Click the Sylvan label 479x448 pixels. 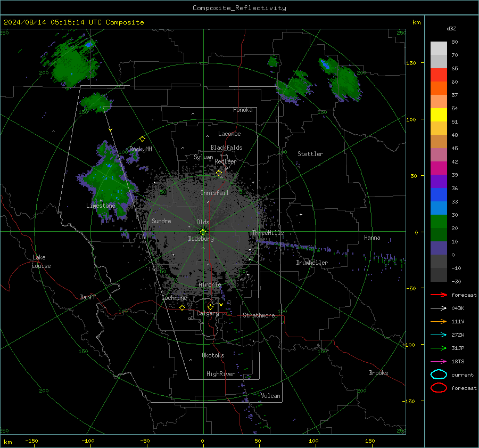pyautogui.click(x=203, y=157)
